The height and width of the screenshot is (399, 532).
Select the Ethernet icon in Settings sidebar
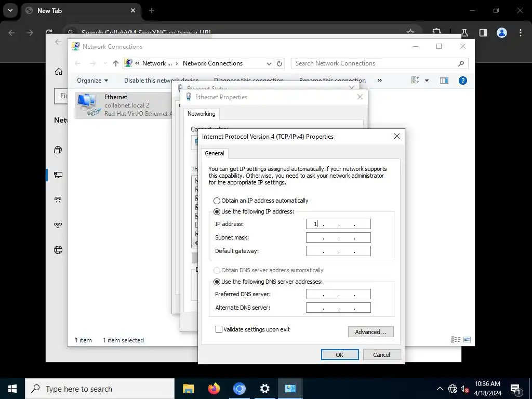tap(58, 175)
